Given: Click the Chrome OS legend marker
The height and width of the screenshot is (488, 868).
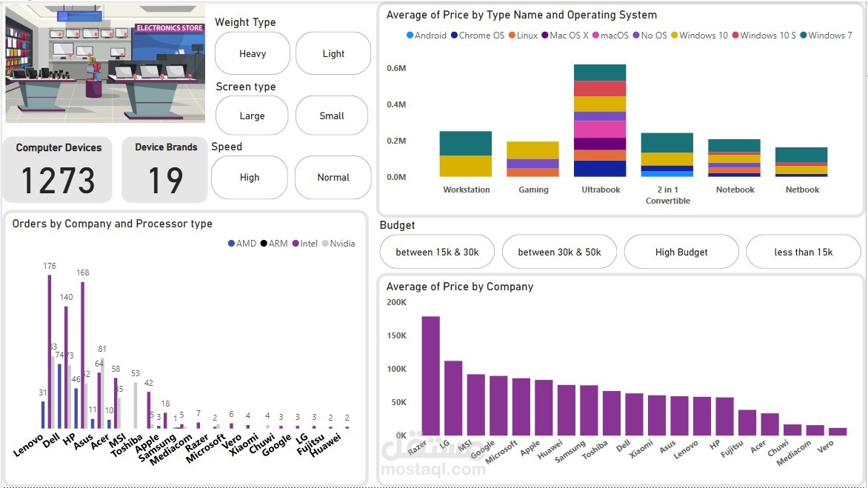Looking at the screenshot, I should 455,36.
